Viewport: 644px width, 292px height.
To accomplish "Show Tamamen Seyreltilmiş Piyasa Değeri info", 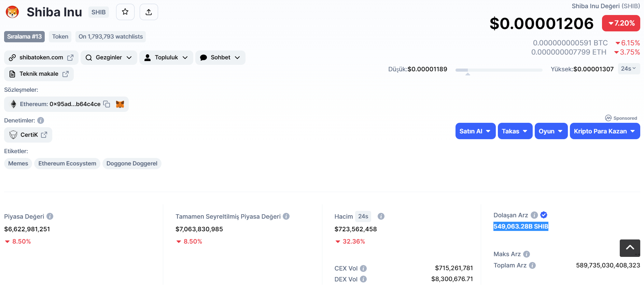I will [286, 216].
